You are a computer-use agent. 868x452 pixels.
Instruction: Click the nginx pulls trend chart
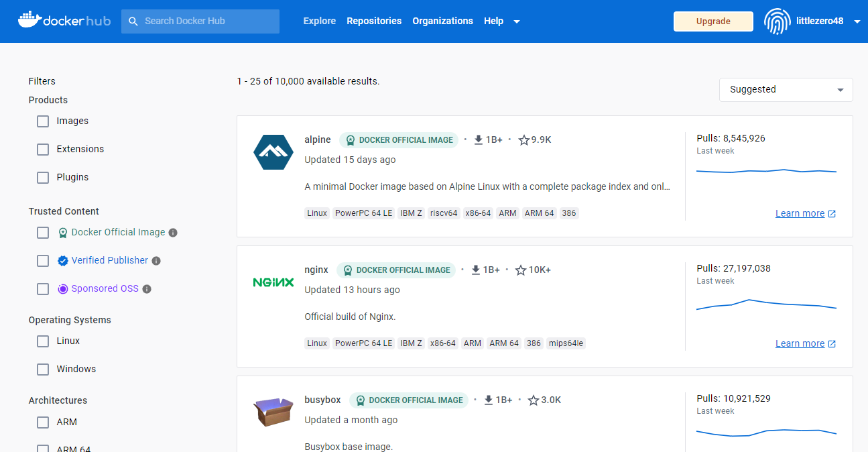click(766, 304)
